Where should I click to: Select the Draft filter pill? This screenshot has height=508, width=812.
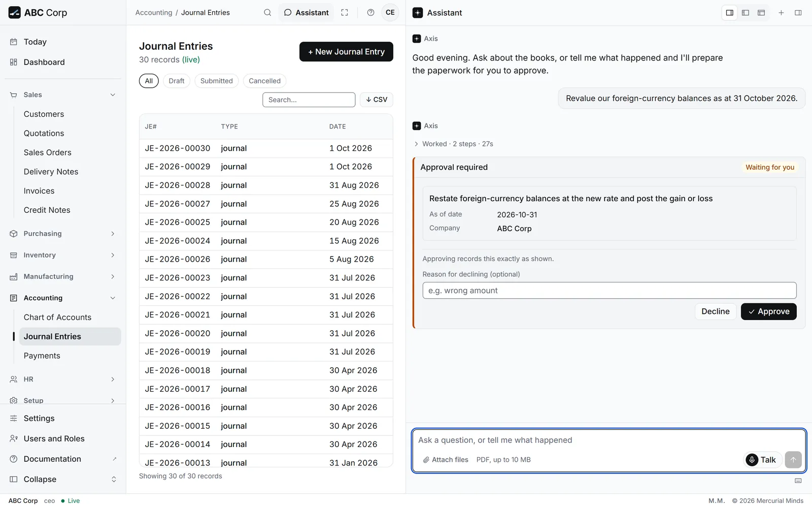177,81
